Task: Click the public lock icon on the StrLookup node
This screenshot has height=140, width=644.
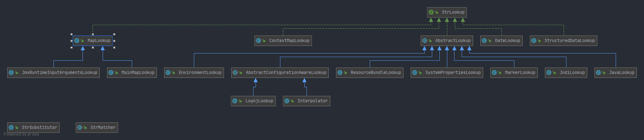Action: [x=437, y=12]
